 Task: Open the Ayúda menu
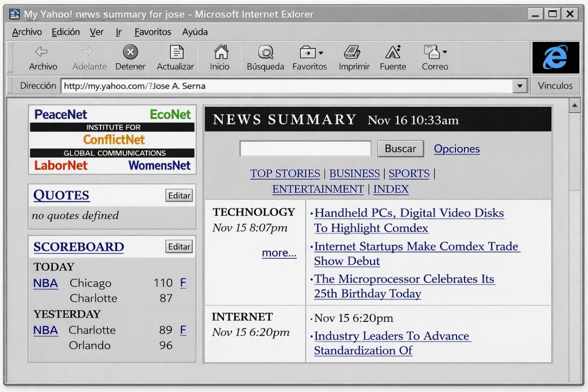pos(195,32)
